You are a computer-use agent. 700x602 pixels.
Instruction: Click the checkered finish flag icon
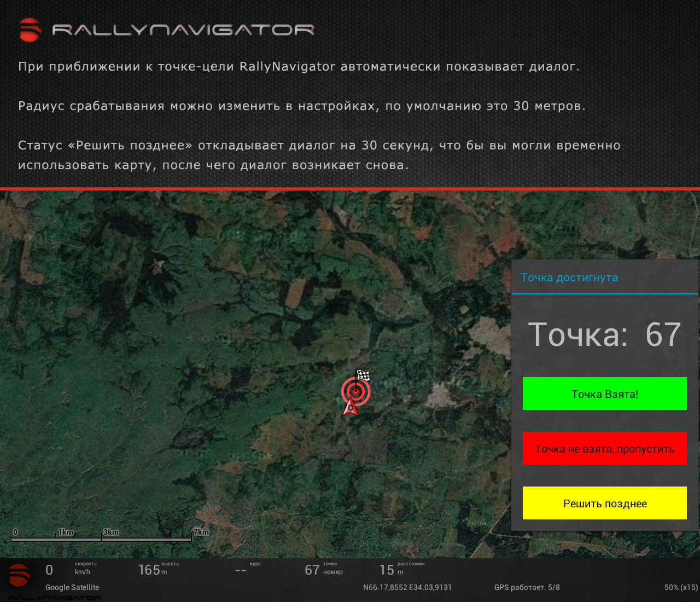pos(363,375)
